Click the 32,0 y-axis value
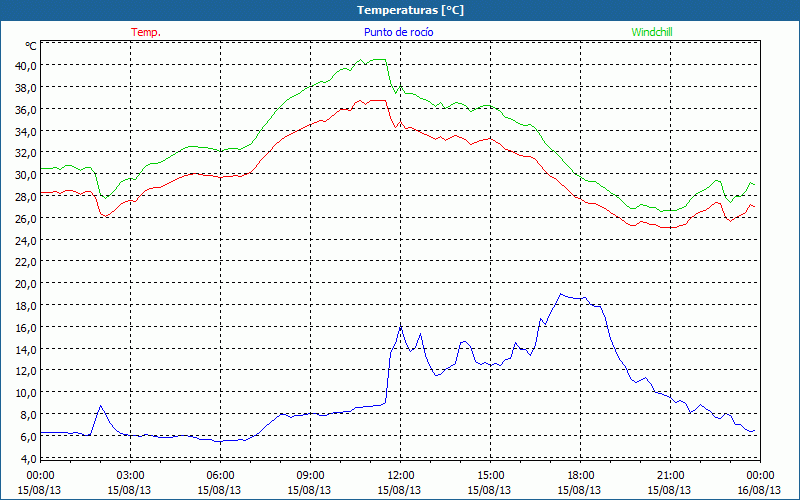This screenshot has height=500, width=800. coord(26,153)
